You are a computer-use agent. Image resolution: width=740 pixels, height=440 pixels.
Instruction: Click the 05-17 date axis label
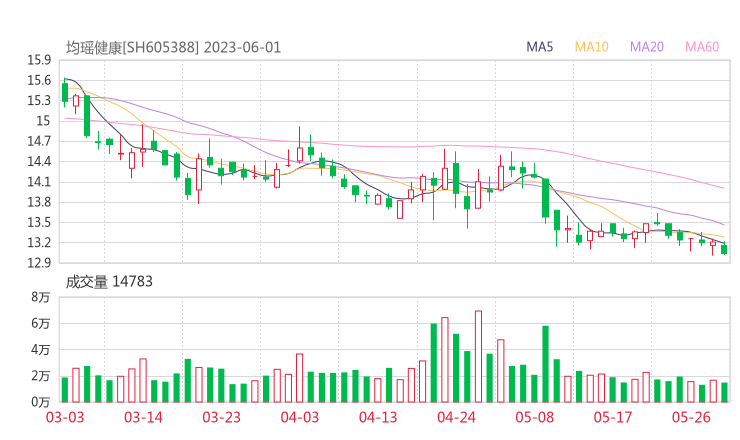[x=613, y=417]
